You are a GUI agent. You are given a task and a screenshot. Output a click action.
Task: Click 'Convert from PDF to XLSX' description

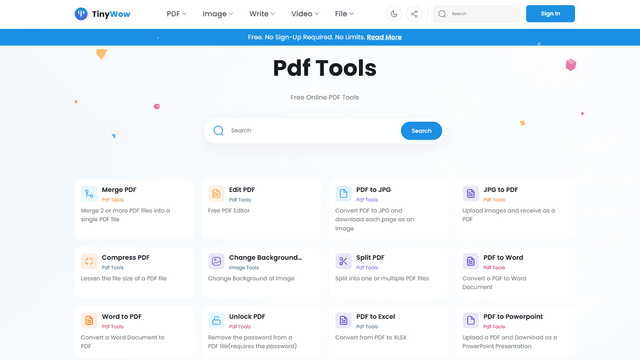(371, 338)
